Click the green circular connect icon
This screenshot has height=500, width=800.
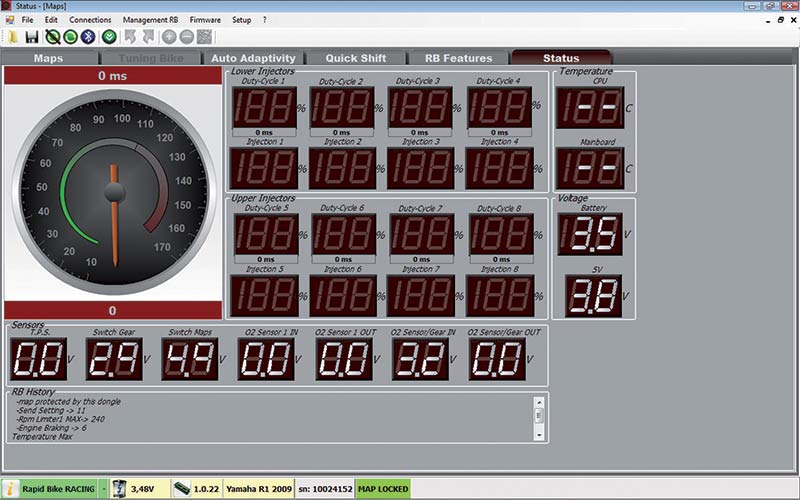tap(70, 37)
